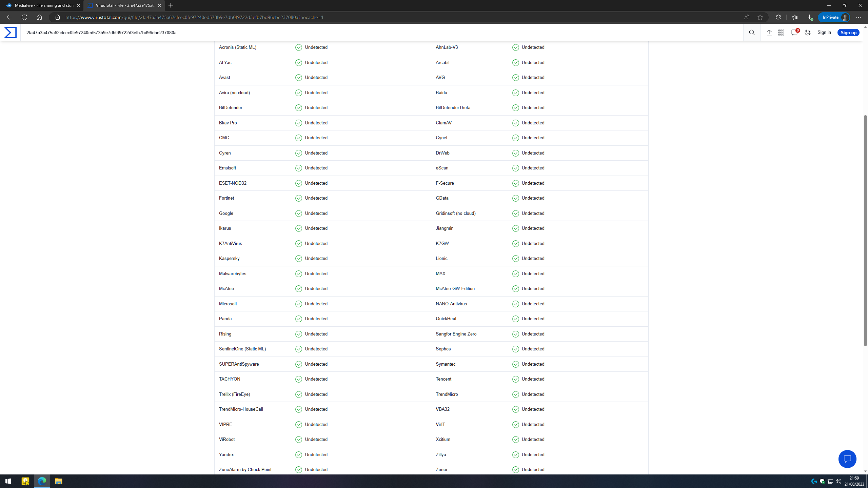Click the site lock icon in address bar

click(58, 17)
